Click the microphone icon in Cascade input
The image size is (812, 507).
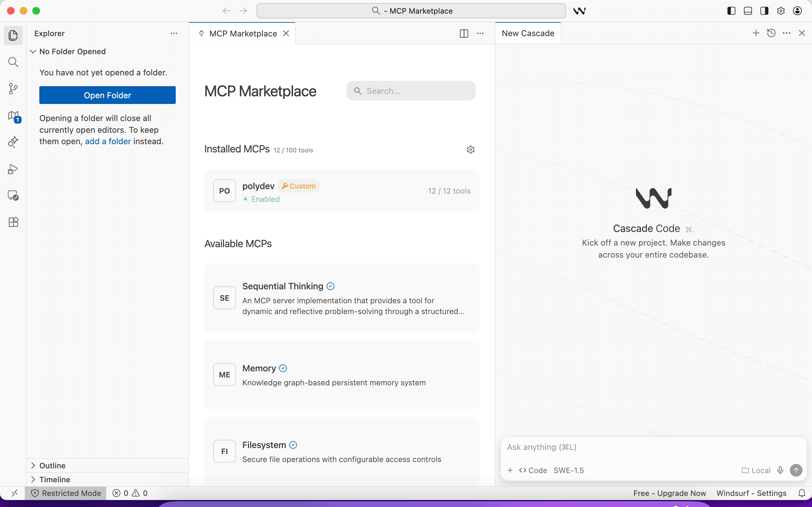[780, 470]
